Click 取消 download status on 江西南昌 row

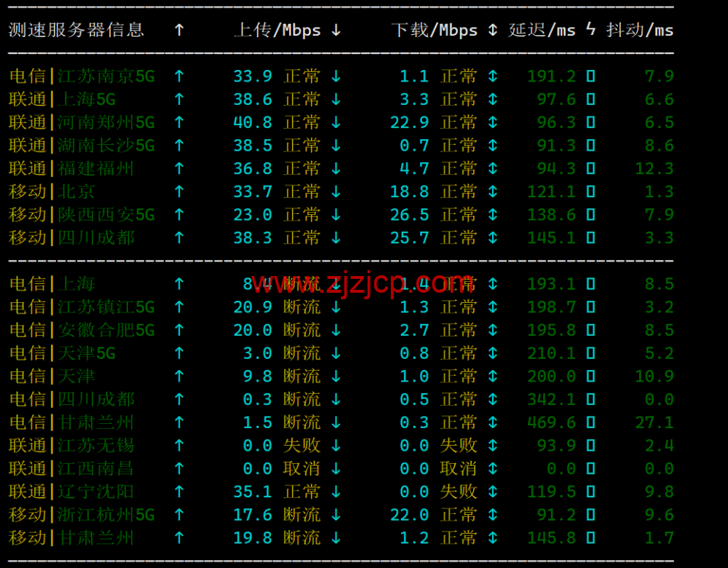(x=459, y=469)
